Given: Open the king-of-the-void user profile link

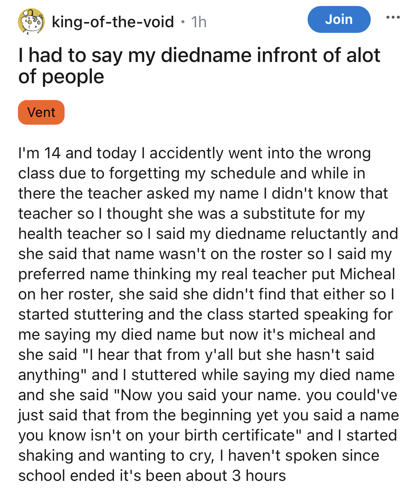Looking at the screenshot, I should [x=113, y=22].
